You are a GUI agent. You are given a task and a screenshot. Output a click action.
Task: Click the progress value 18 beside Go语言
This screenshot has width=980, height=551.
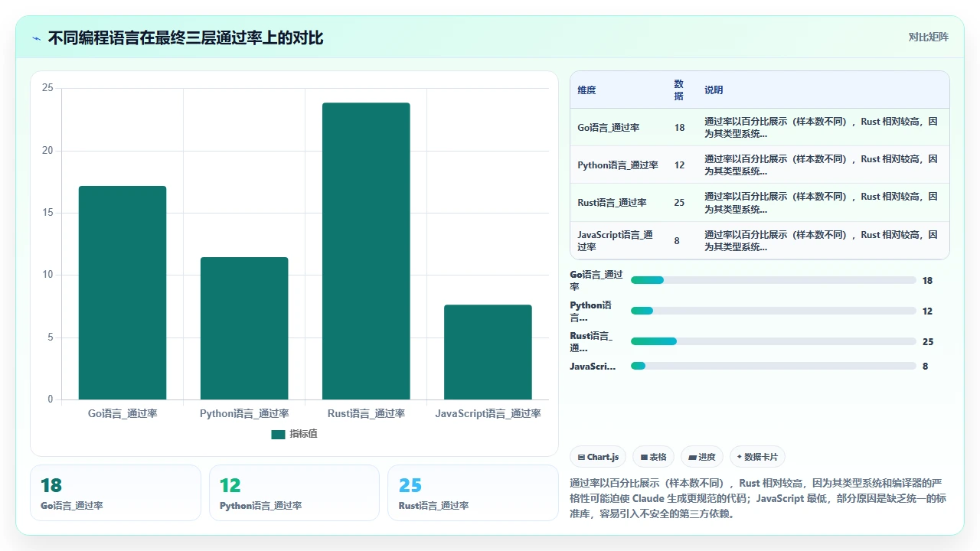[x=927, y=281]
